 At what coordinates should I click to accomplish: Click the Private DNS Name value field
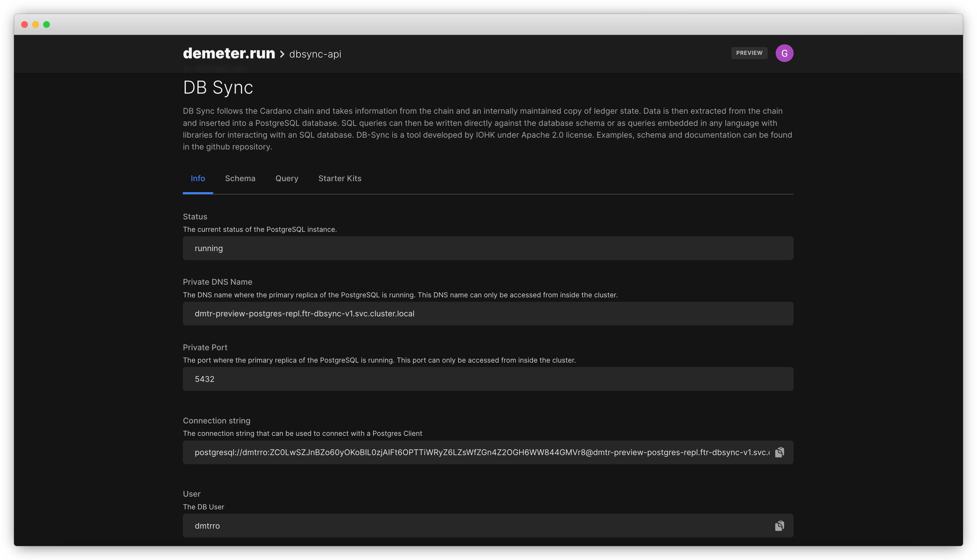pyautogui.click(x=487, y=314)
